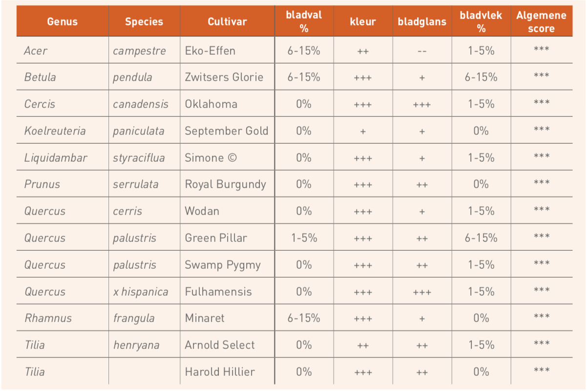The width and height of the screenshot is (588, 391).
Task: Click the Acer genus cell
Action: 62,50
